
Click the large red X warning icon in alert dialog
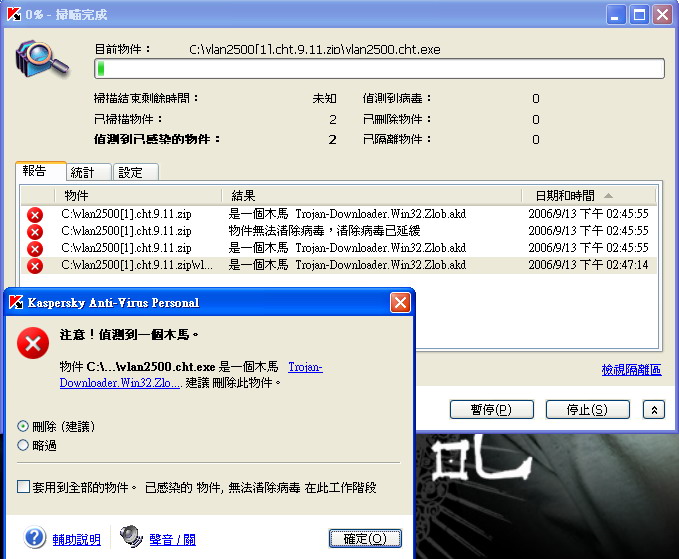(33, 343)
